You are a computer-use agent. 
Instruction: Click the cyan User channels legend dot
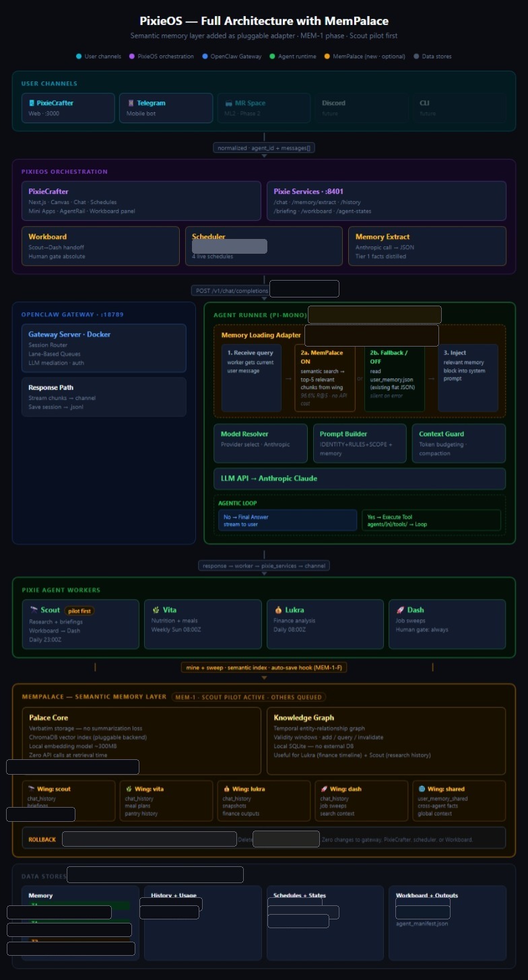(x=79, y=57)
